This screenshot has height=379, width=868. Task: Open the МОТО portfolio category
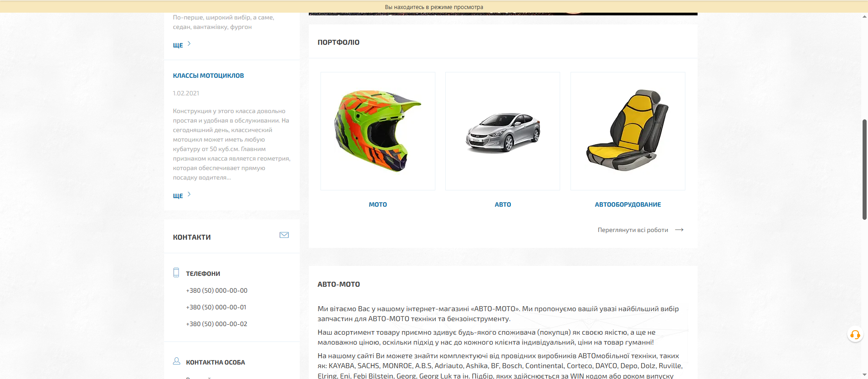click(377, 204)
